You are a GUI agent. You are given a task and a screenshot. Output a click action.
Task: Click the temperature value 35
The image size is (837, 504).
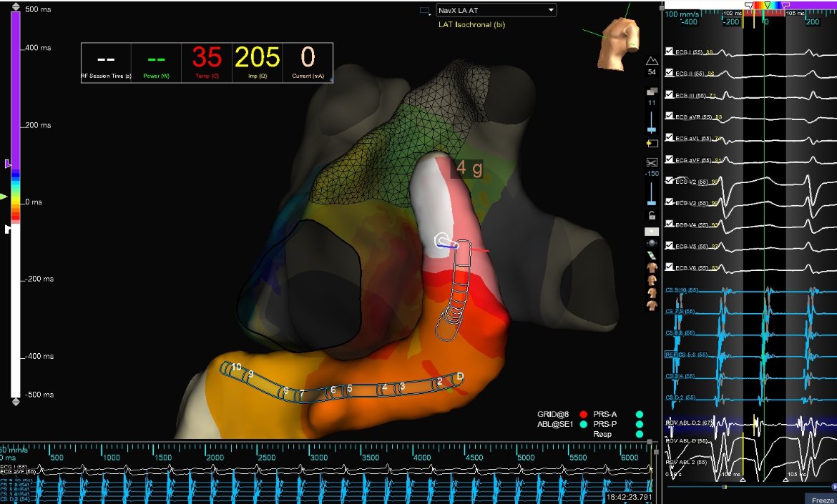(207, 57)
